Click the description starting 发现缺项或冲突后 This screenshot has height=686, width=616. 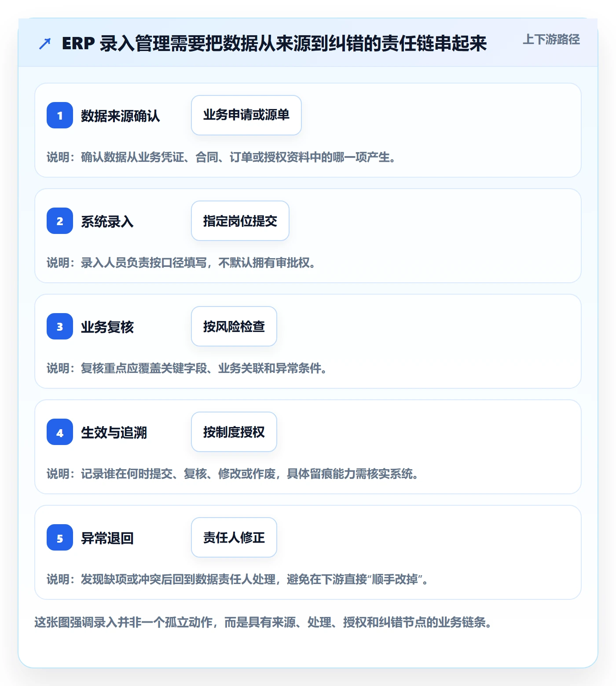[x=238, y=579]
